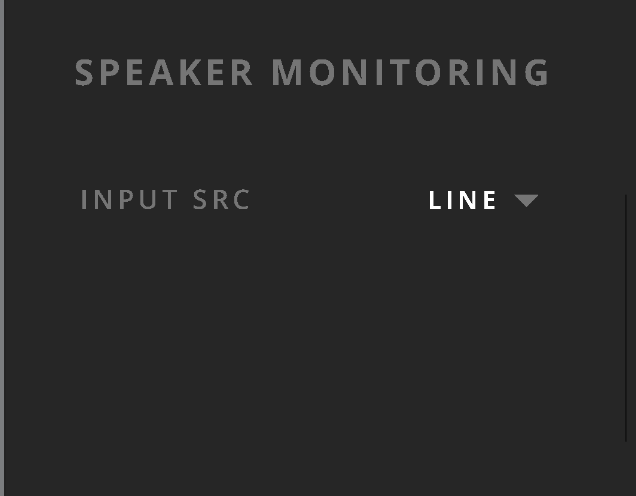Click the SRC text in the label
Viewport: 636px width, 496px height.
221,200
